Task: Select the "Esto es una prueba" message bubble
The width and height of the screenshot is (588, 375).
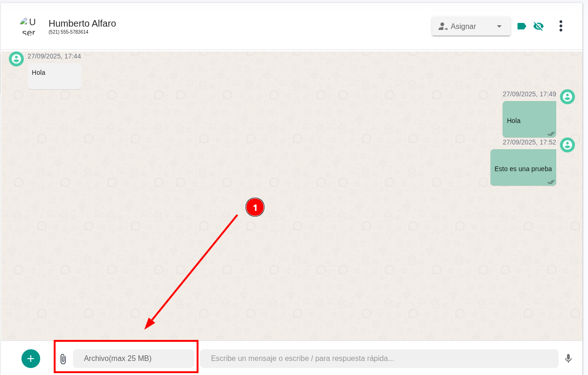Action: click(523, 168)
